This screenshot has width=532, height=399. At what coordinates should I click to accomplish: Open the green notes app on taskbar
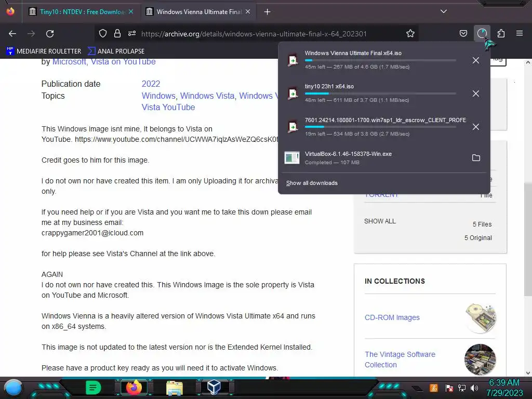point(94,388)
